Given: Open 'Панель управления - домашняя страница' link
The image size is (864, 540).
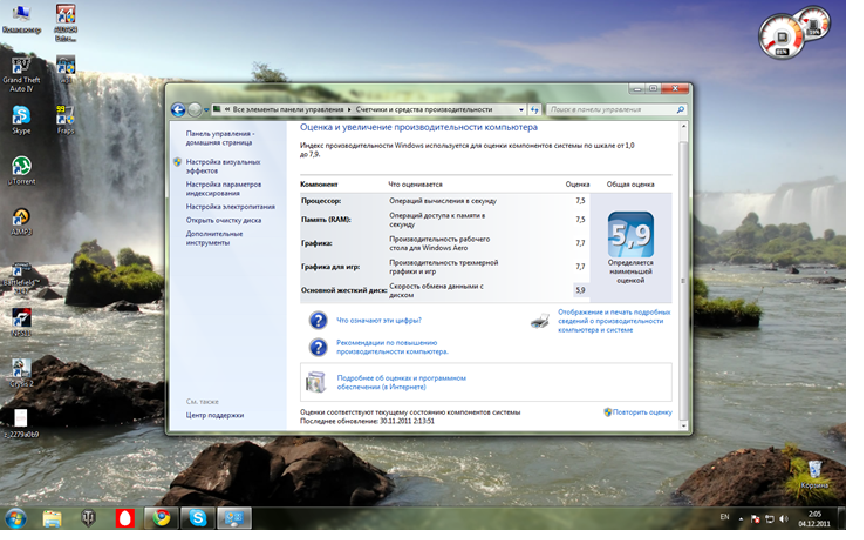Looking at the screenshot, I should click(219, 138).
